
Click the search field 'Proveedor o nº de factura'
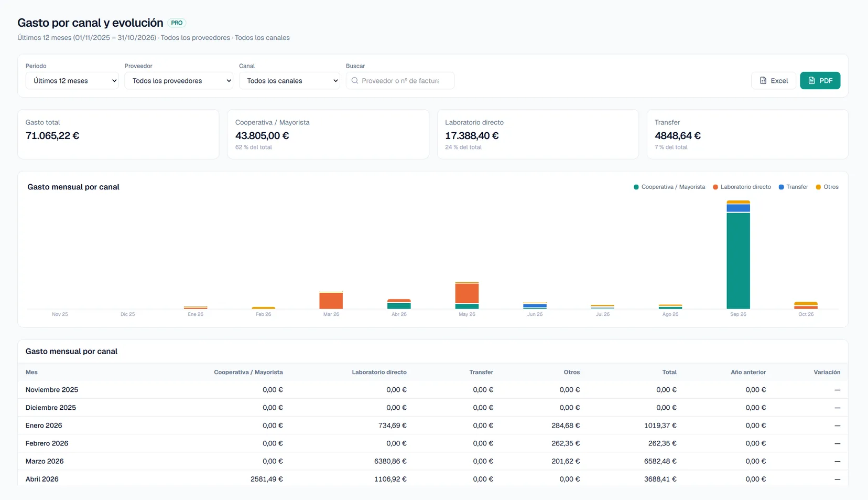point(400,81)
